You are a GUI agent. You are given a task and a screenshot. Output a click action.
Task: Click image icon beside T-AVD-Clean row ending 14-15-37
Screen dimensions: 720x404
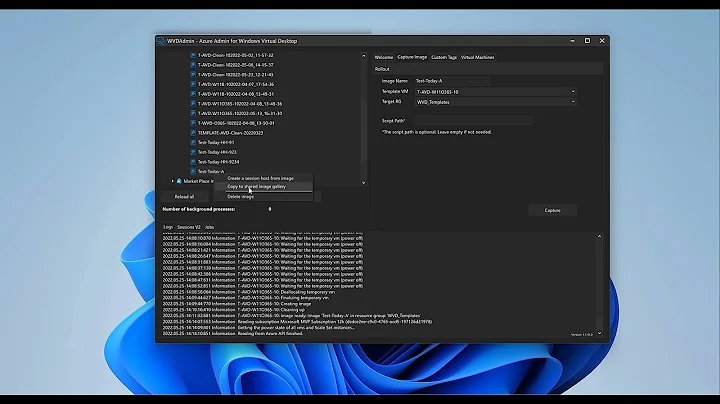[193, 65]
